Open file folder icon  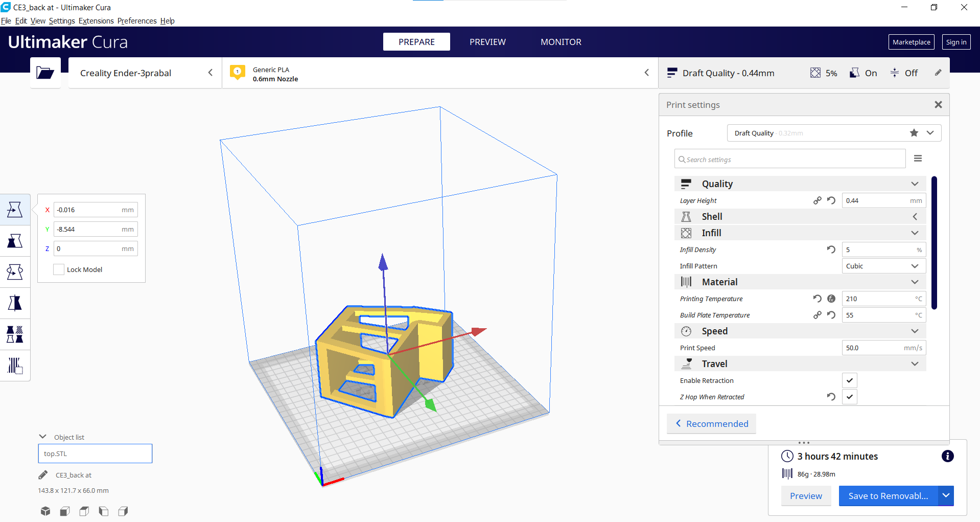(45, 73)
